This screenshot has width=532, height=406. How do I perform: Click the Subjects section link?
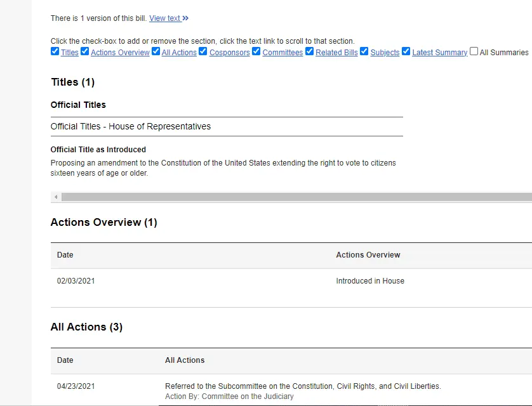pyautogui.click(x=385, y=53)
